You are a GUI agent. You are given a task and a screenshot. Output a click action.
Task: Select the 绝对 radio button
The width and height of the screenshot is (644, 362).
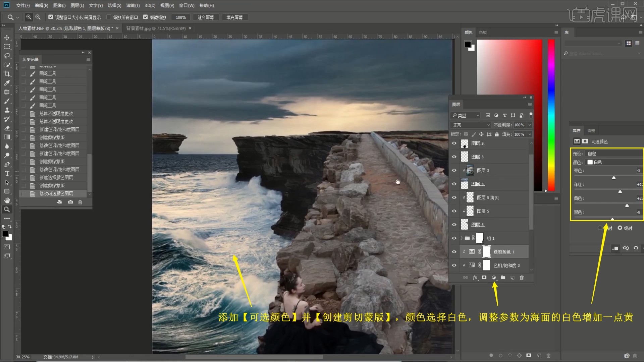(620, 228)
